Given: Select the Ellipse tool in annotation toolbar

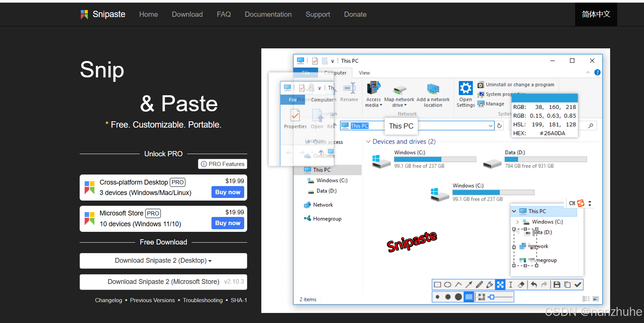Looking at the screenshot, I should pyautogui.click(x=448, y=285).
